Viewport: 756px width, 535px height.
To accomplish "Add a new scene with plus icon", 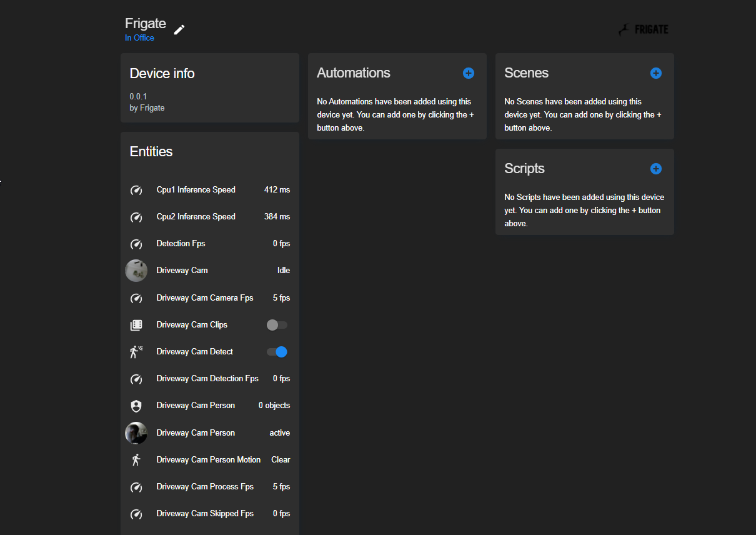I will point(656,73).
